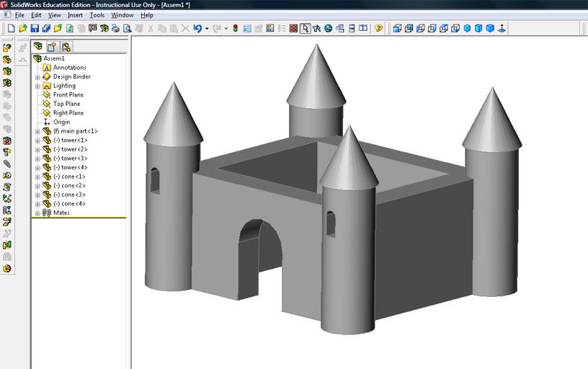Click the Move Component icon in sidebar
588x369 pixels.
[x=7, y=176]
